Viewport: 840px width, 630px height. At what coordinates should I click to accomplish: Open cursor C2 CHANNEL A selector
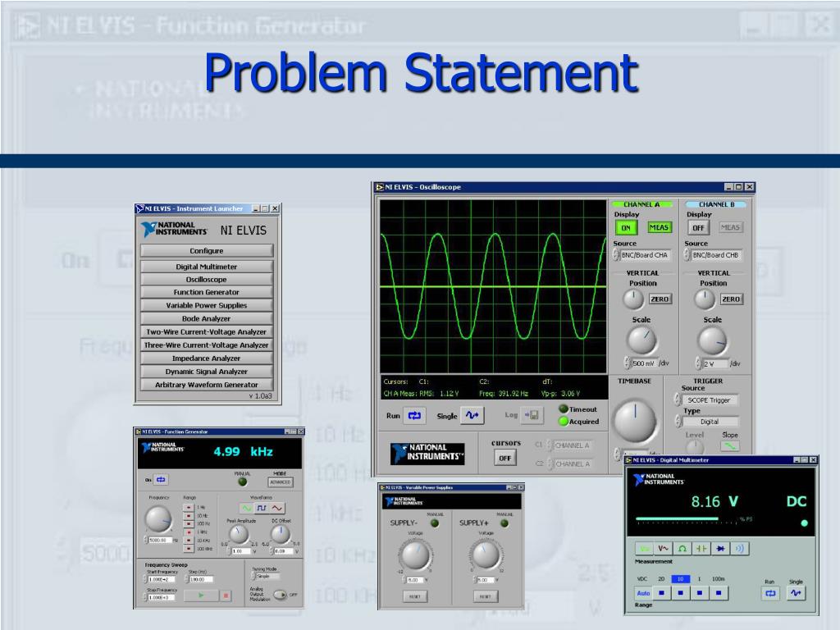coord(570,464)
